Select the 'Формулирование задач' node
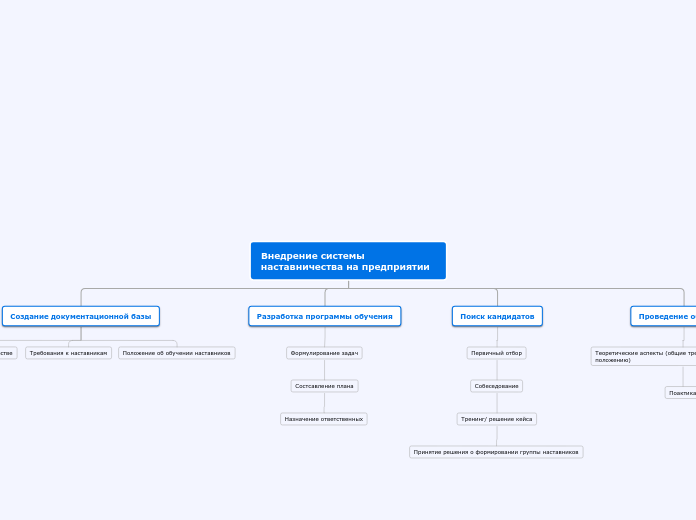696x520 pixels. [324, 353]
